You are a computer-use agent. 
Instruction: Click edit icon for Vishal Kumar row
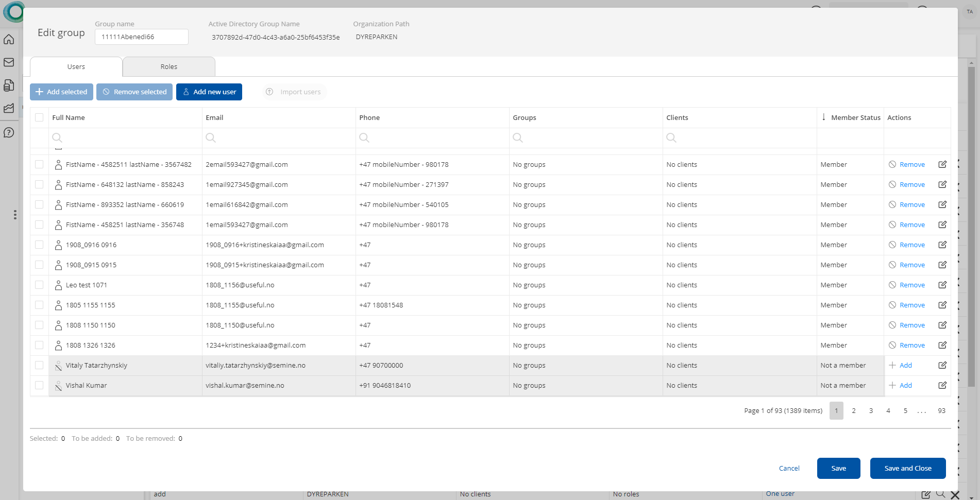[x=942, y=385]
